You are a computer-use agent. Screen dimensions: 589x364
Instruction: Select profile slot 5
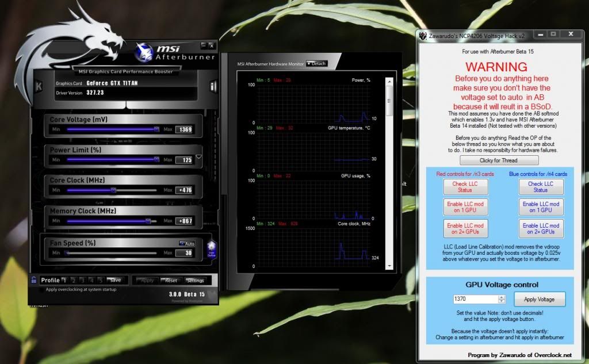pos(100,280)
